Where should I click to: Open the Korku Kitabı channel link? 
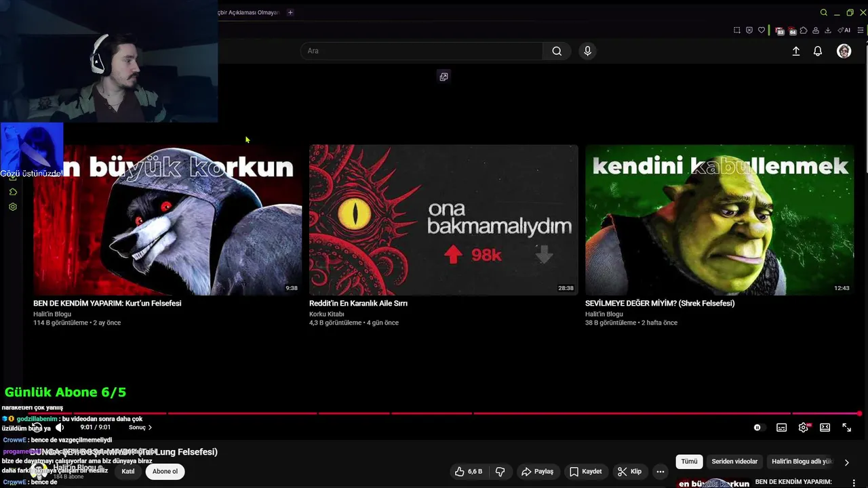click(327, 314)
